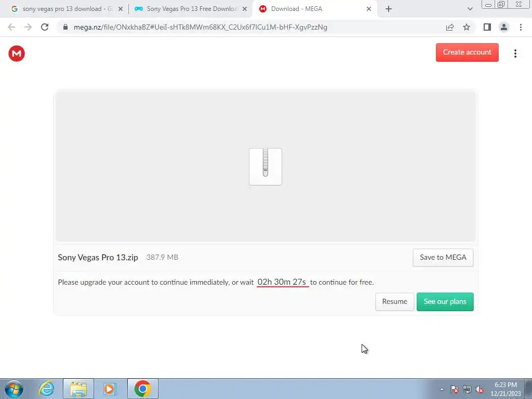
Task: Go back in browser history
Action: tap(11, 27)
